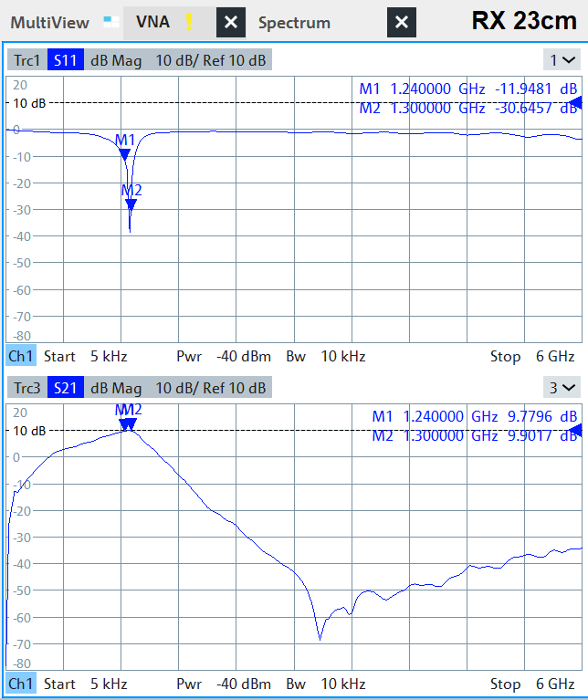Click the Stop 6 GHz field under the S21 plot

tap(531, 684)
